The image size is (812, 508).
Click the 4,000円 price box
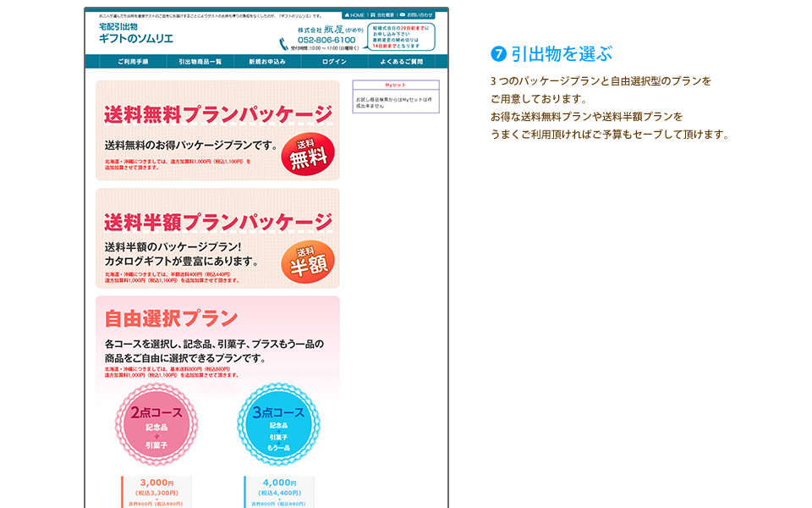click(x=279, y=491)
